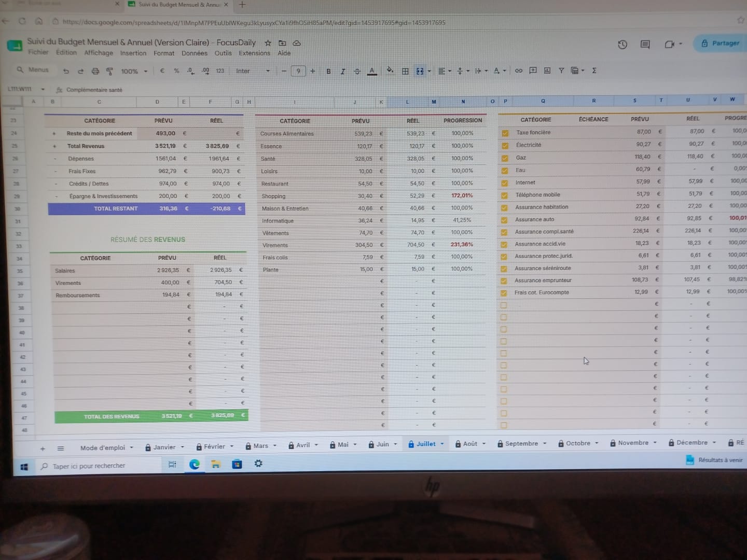This screenshot has height=560, width=747.
Task: Toggle the Électricité checkbox
Action: click(505, 146)
